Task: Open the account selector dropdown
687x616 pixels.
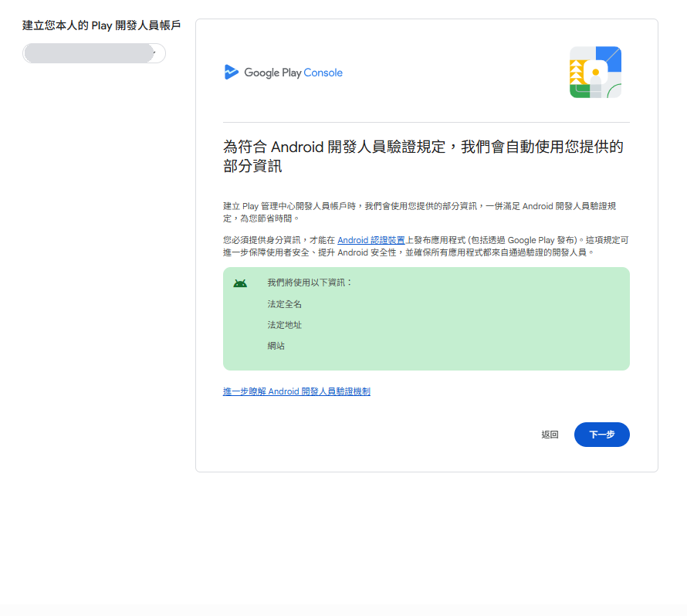Action: pyautogui.click(x=94, y=53)
